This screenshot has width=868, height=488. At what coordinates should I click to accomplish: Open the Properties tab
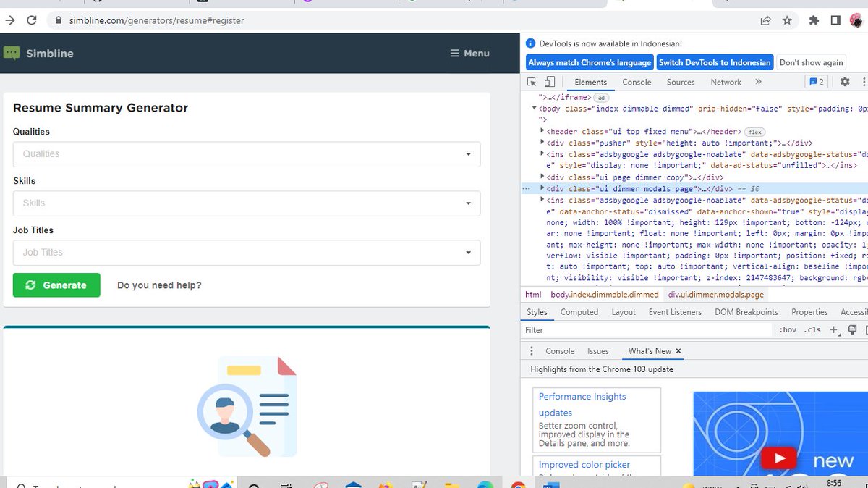click(809, 312)
